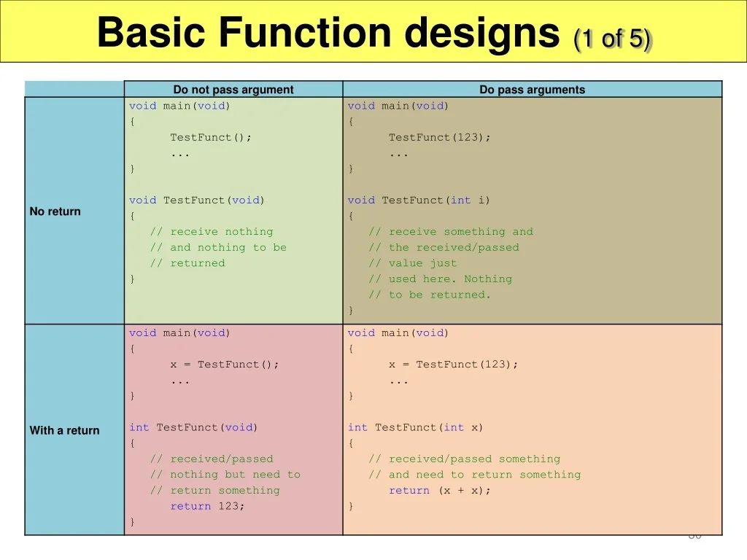
Task: Click "void main(void)" in the peach bottom-right cell
Action: (398, 332)
